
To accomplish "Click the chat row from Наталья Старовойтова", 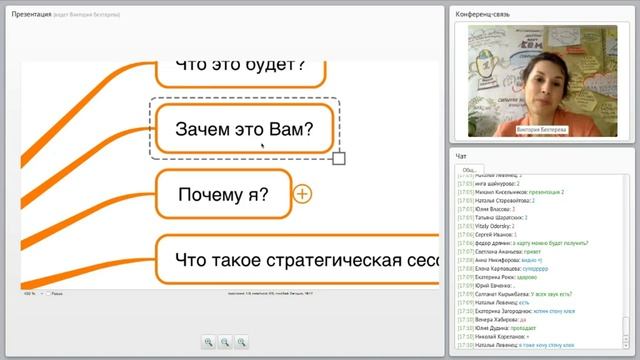I will tap(496, 200).
